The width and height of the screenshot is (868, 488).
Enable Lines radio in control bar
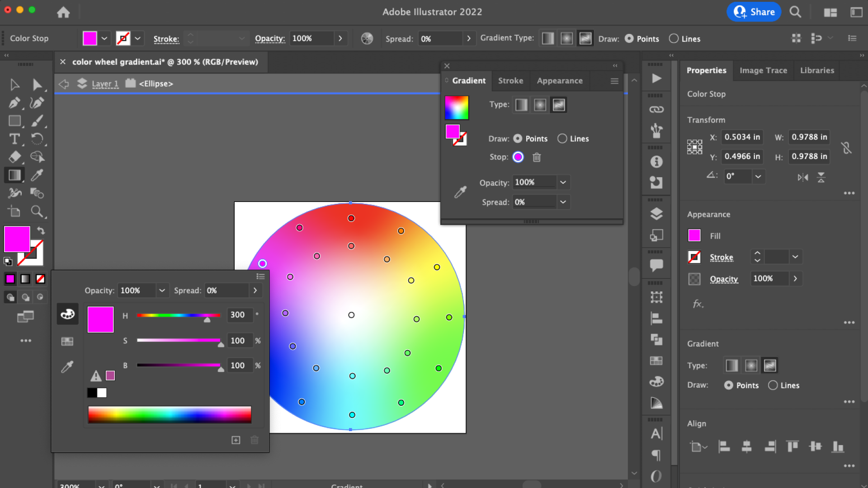(674, 39)
